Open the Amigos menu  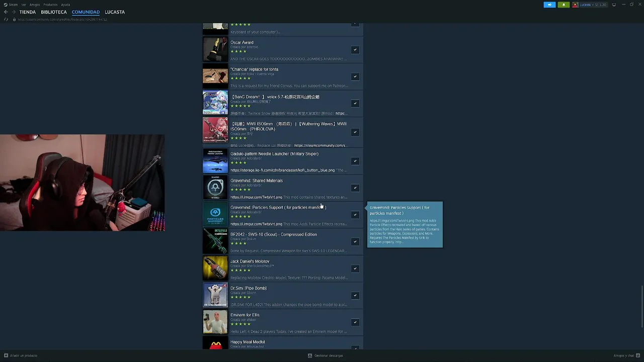[x=35, y=5]
